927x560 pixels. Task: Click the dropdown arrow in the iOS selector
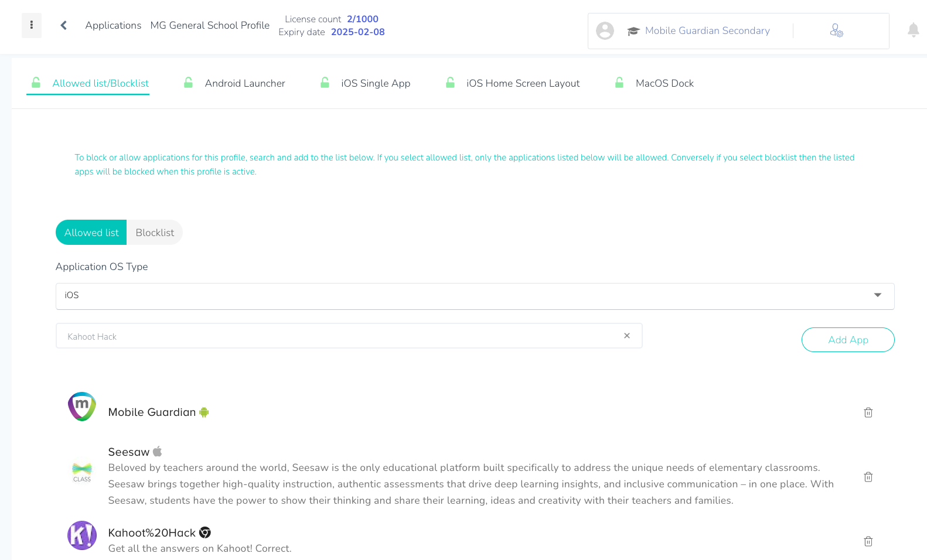[x=878, y=295]
